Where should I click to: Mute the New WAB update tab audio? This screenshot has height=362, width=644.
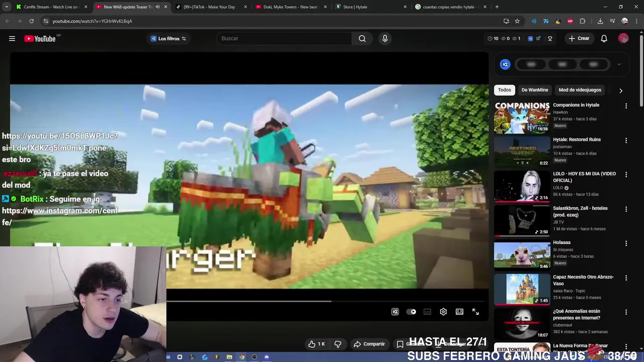coord(157,7)
